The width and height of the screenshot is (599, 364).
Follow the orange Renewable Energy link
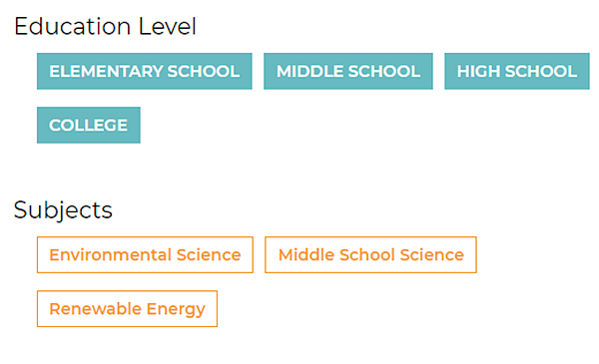point(127,309)
